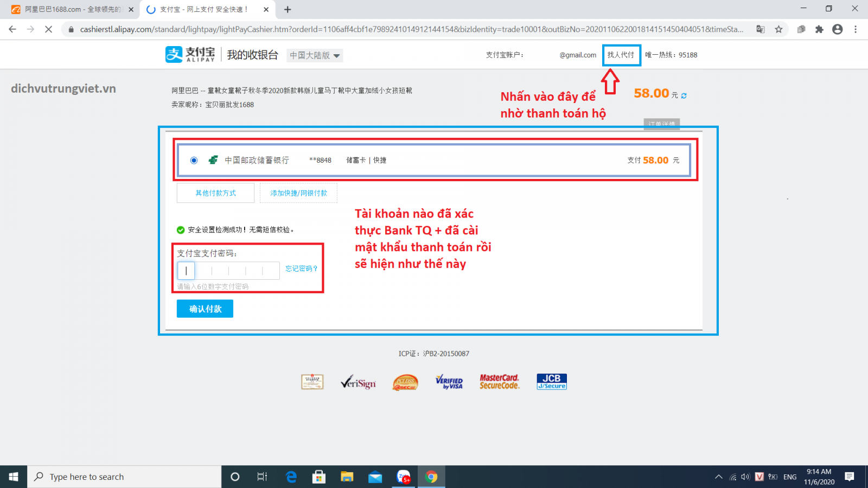Bookmark this page with the star icon

(x=778, y=29)
